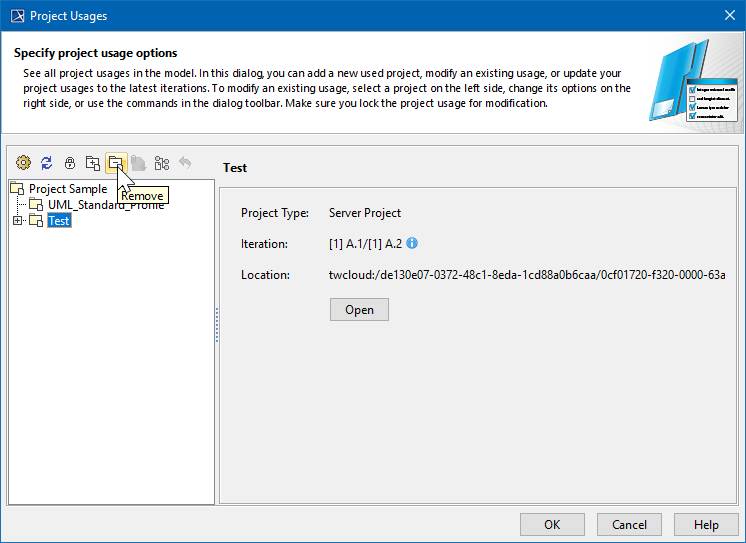Click the twcloud location path text

[527, 275]
